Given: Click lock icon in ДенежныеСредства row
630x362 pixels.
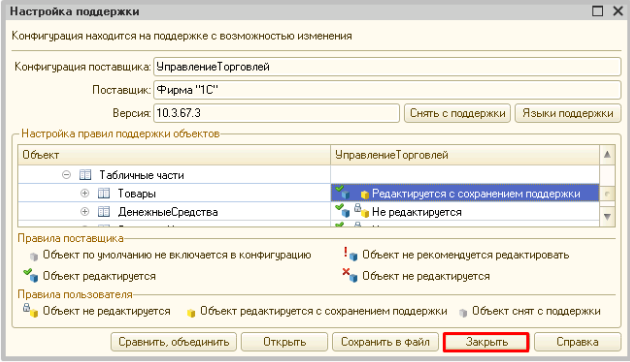Looking at the screenshot, I should (361, 211).
